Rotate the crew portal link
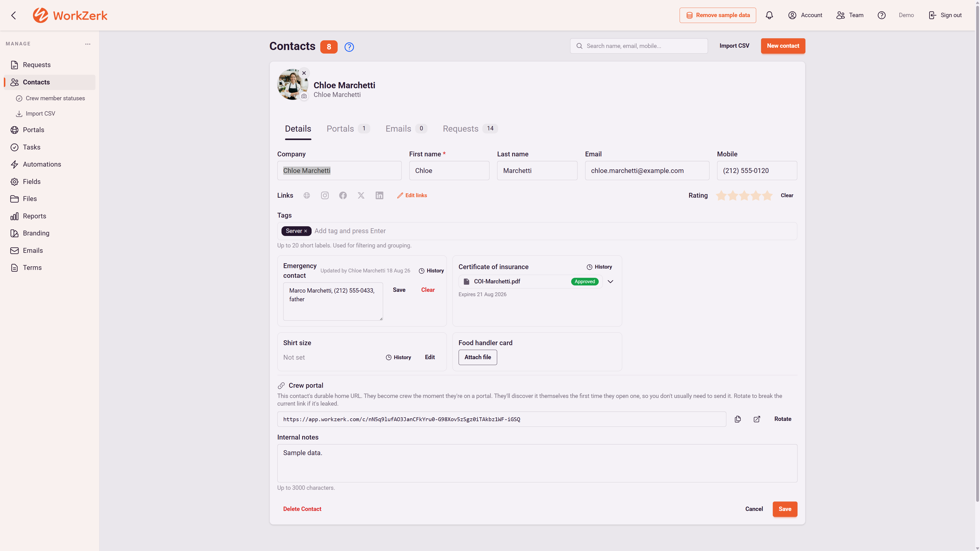 tap(782, 419)
